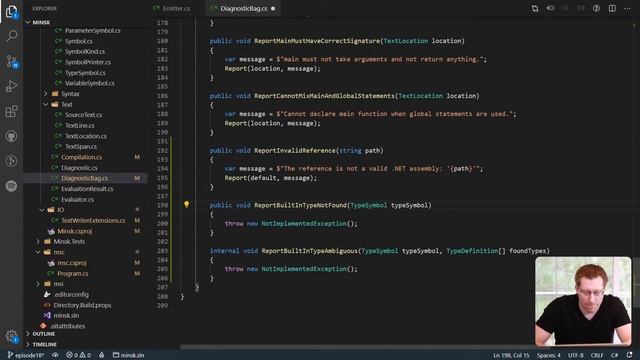Open TextLocation.cs file
Viewport: 640px width, 360px height.
point(86,136)
